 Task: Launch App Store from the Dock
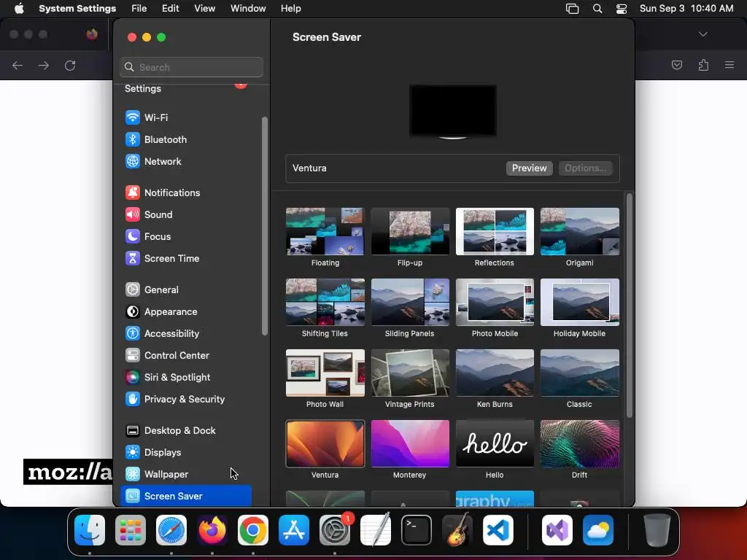point(294,530)
